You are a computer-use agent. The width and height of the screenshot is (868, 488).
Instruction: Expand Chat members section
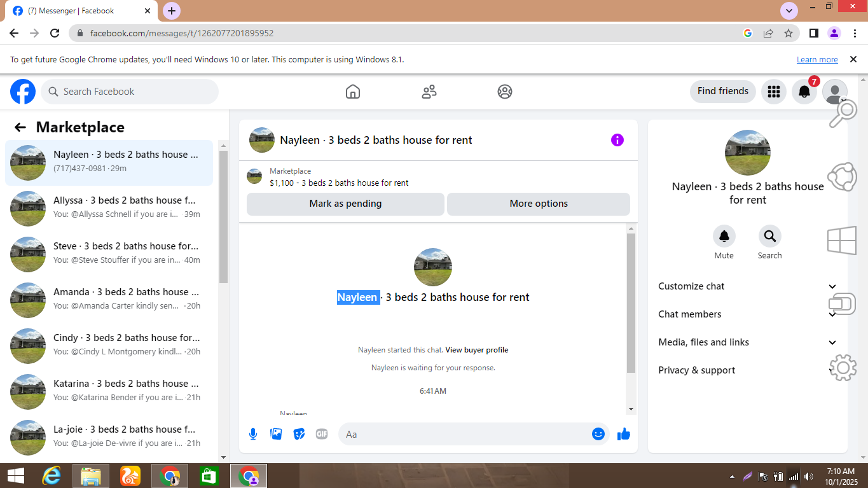[748, 314]
